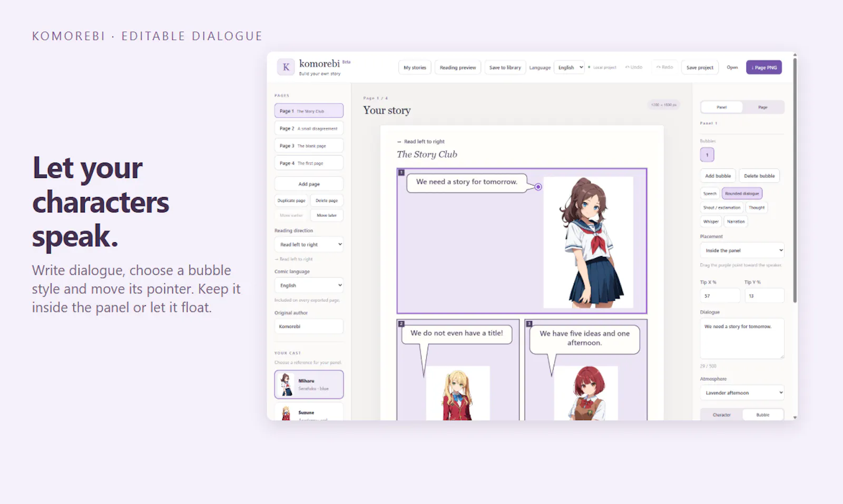This screenshot has width=843, height=504.
Task: Select Suzune cast card
Action: (309, 412)
